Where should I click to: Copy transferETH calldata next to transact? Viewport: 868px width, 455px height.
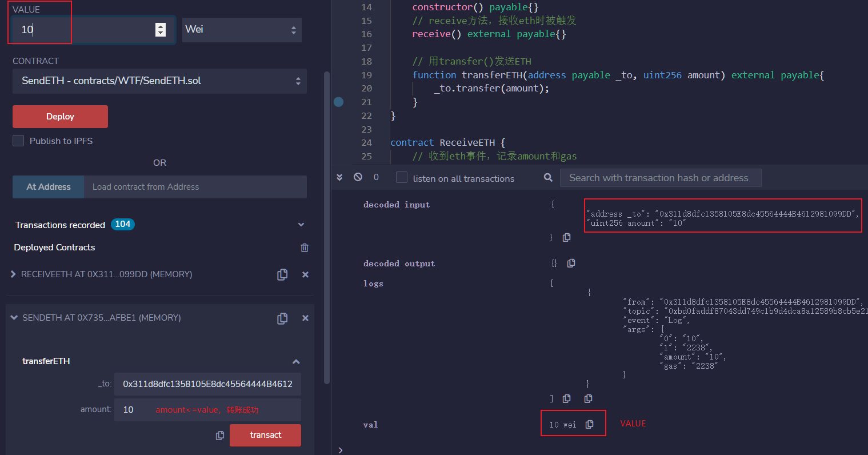(x=220, y=436)
